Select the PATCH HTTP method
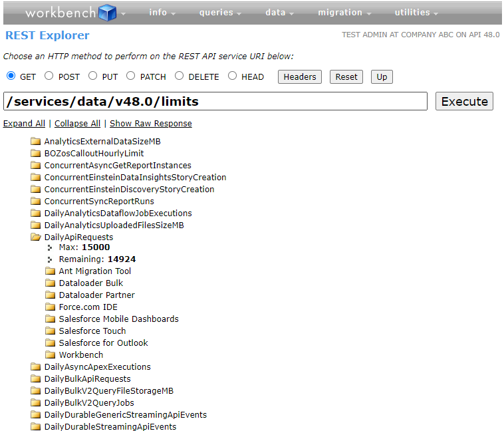 pos(130,76)
